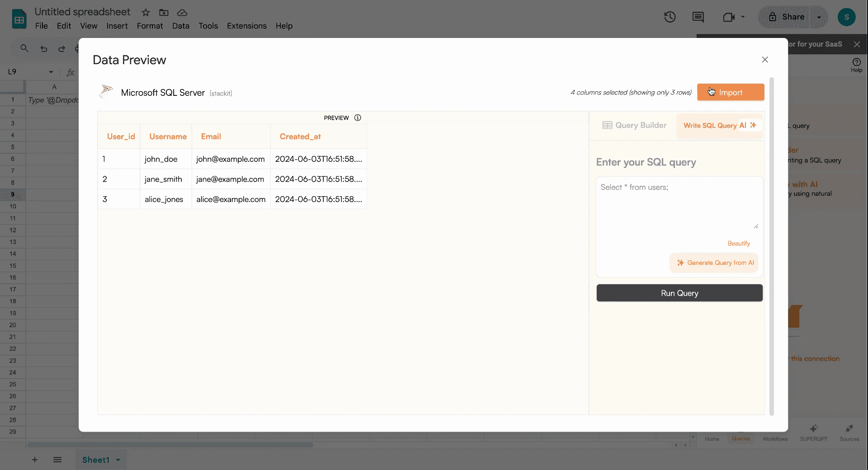
Task: Open the sidebar Workflows tab
Action: click(x=775, y=434)
